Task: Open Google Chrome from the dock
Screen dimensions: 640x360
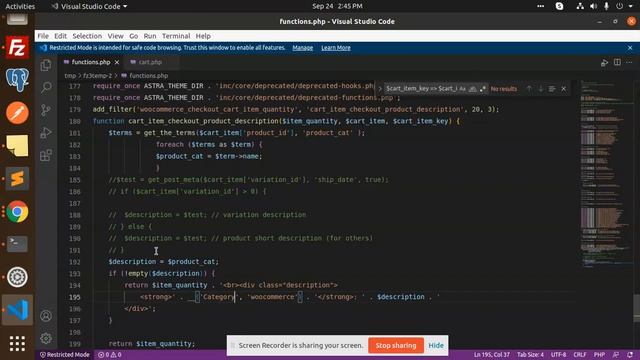Action: click(x=17, y=211)
